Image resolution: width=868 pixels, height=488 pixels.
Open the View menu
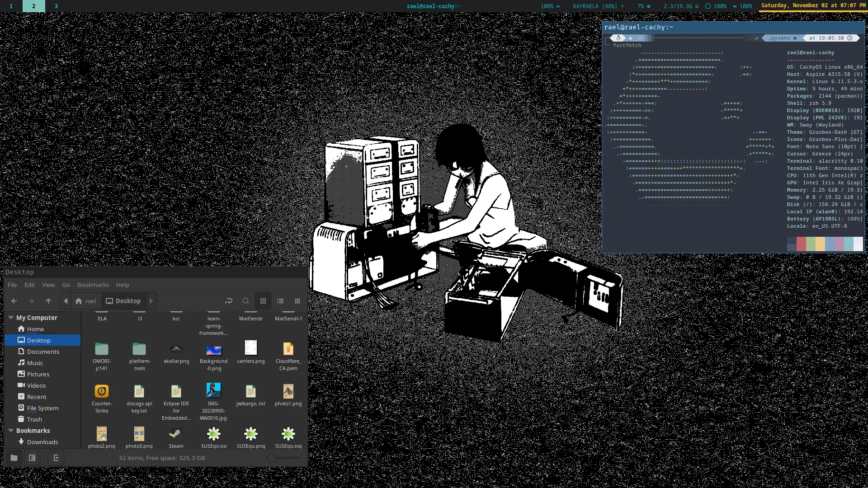48,285
